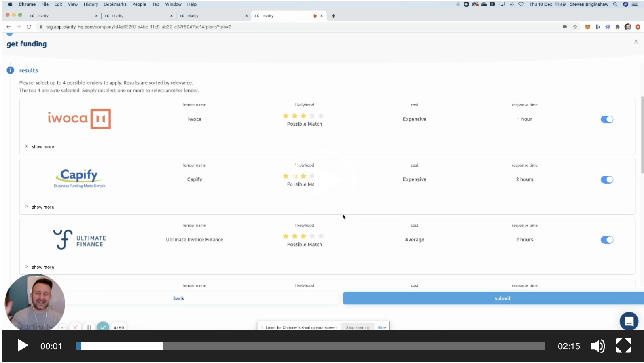Open the Chrome menu in menu bar

27,4
